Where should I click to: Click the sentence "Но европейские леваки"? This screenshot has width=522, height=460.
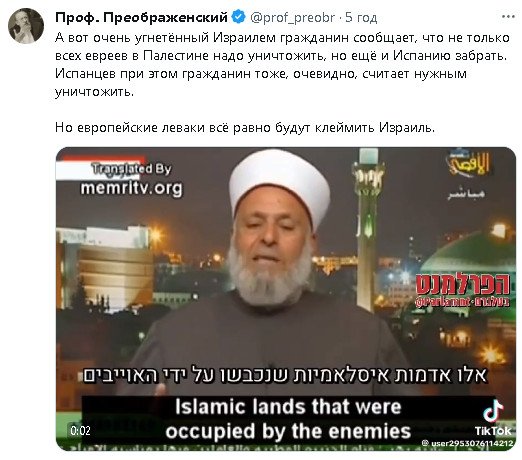point(245,128)
